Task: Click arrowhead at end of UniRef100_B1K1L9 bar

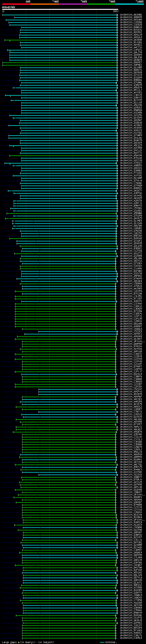Action: [x=116, y=374]
